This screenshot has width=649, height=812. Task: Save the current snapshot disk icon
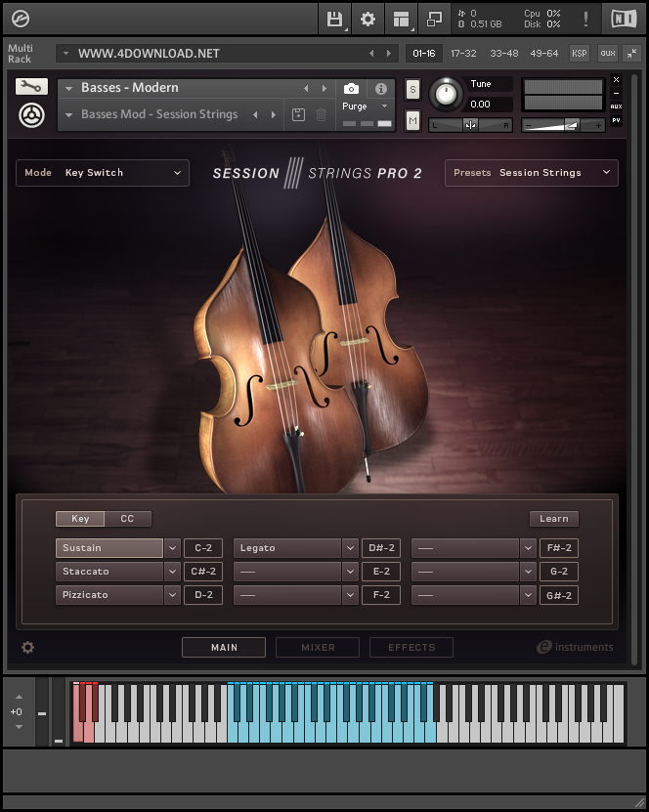(299, 114)
